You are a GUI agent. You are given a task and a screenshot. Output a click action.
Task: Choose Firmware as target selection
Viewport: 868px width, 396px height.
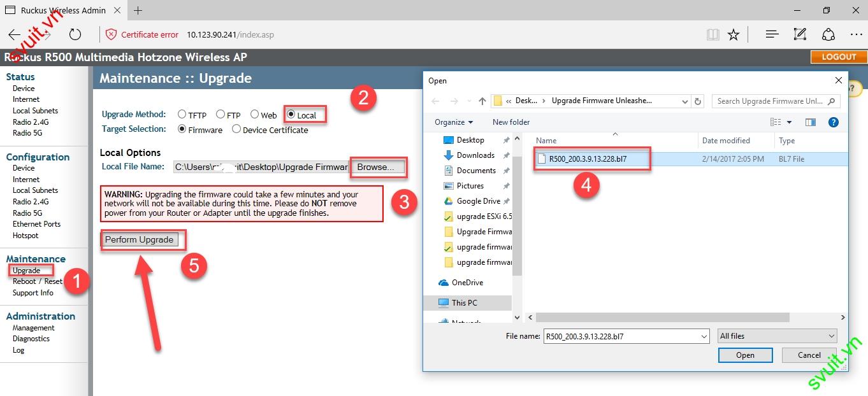pyautogui.click(x=182, y=129)
